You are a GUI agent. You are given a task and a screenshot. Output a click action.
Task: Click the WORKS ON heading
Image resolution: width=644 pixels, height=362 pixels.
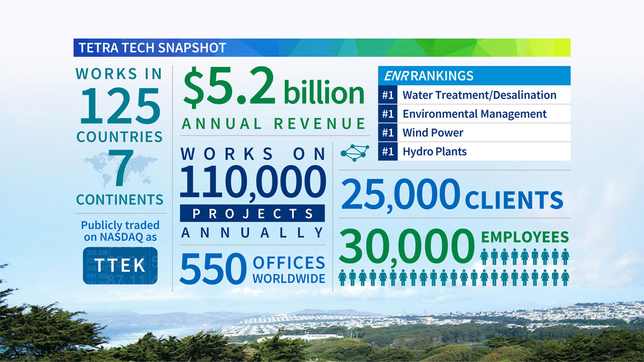tap(253, 154)
